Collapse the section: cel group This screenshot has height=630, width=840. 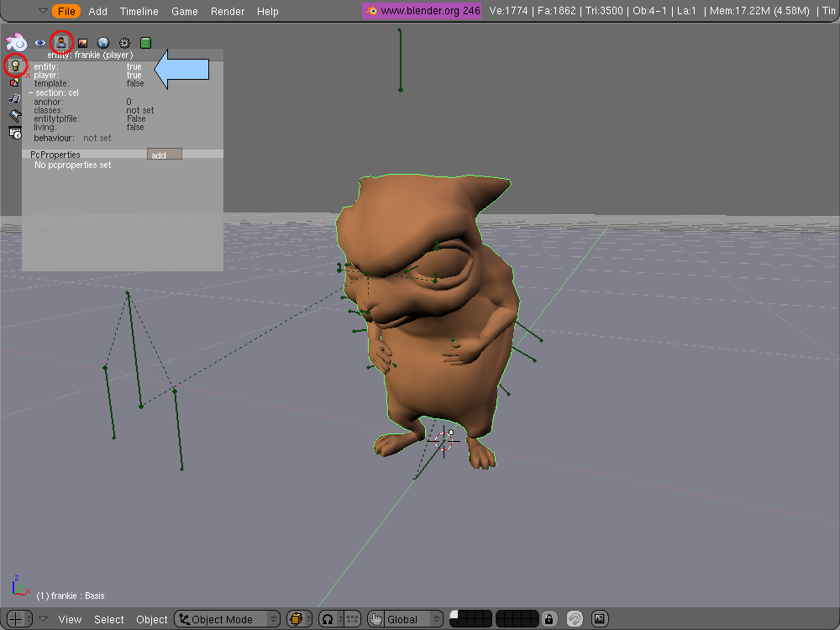[x=30, y=92]
